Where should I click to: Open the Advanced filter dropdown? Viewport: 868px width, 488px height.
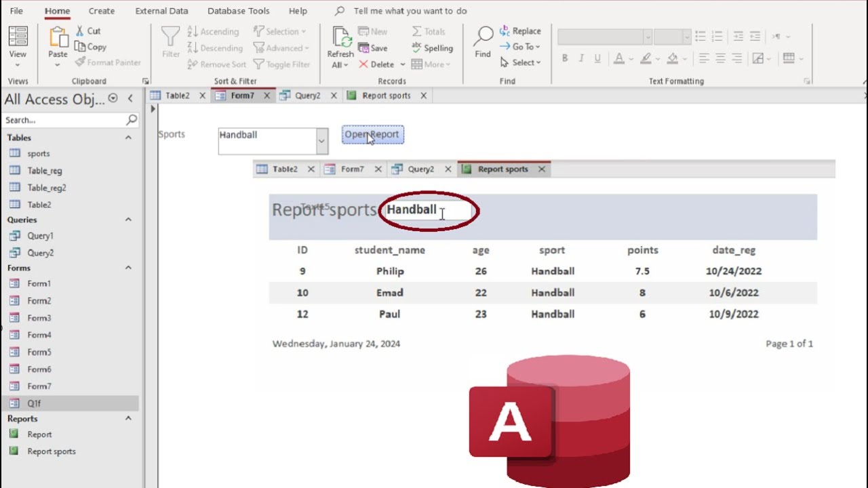pyautogui.click(x=281, y=48)
